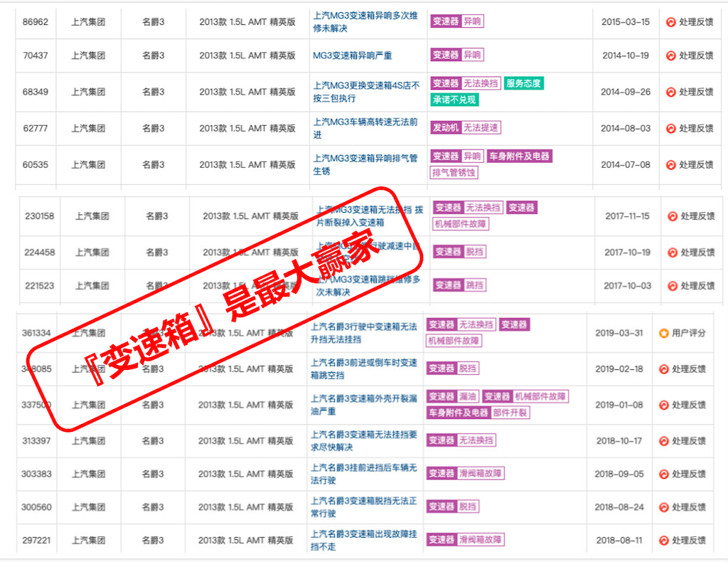This screenshot has height=562, width=728.
Task: Click 2013款 1.5L AMT 精英版 in row 303383
Action: pyautogui.click(x=245, y=474)
